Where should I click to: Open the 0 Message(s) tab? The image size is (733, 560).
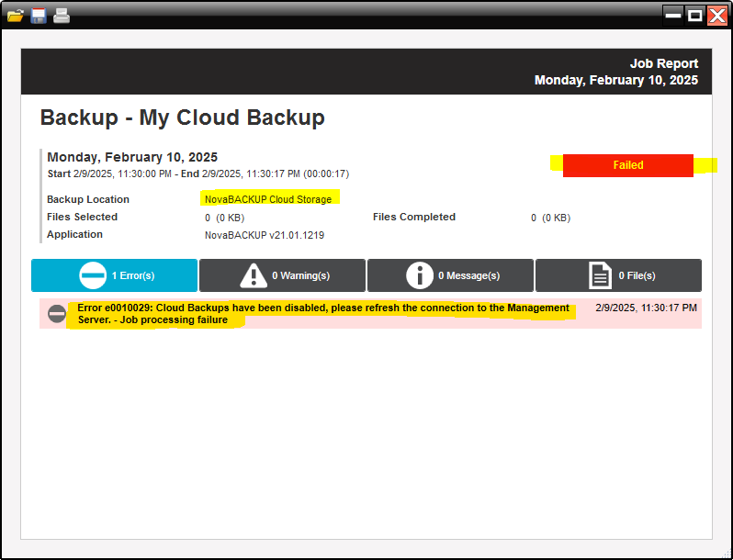click(450, 275)
